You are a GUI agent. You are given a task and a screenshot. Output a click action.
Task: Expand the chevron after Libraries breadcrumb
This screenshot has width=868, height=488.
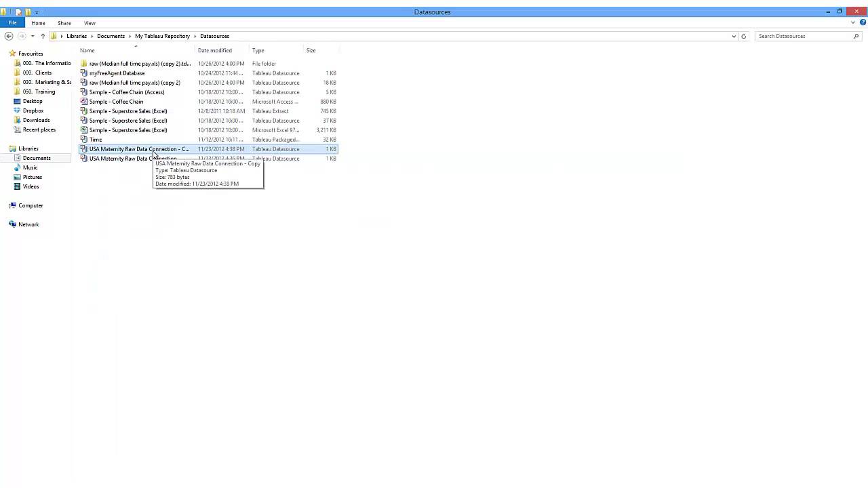[92, 36]
